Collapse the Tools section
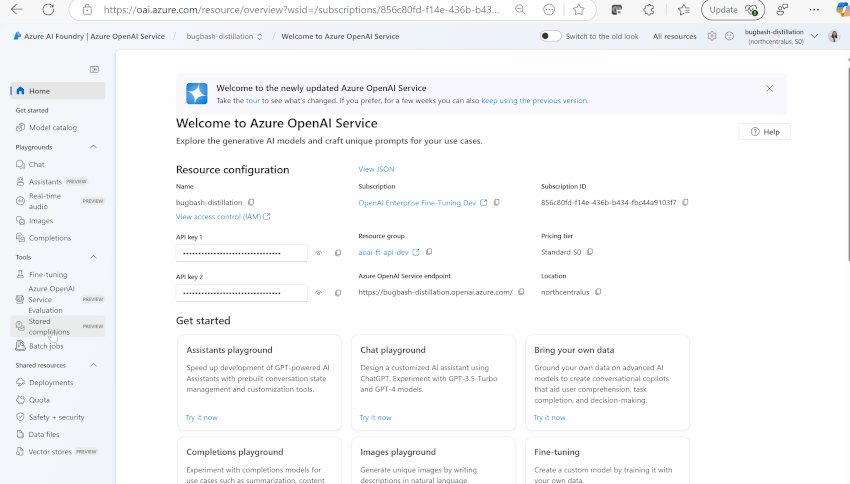The height and width of the screenshot is (484, 850). pyautogui.click(x=94, y=257)
